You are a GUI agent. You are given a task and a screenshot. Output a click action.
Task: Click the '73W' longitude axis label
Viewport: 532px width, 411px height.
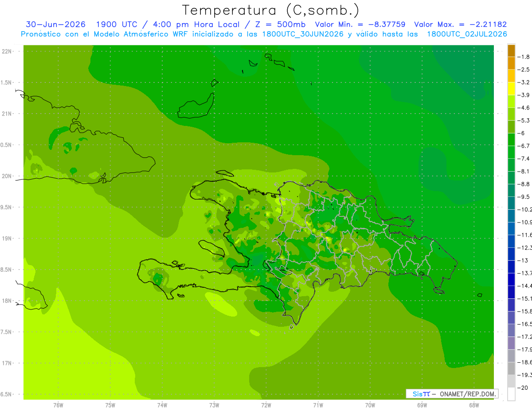(214, 405)
